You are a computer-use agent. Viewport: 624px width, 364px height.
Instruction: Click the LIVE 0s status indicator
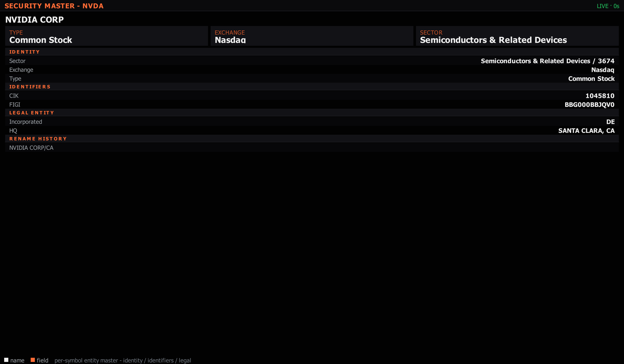pos(608,6)
